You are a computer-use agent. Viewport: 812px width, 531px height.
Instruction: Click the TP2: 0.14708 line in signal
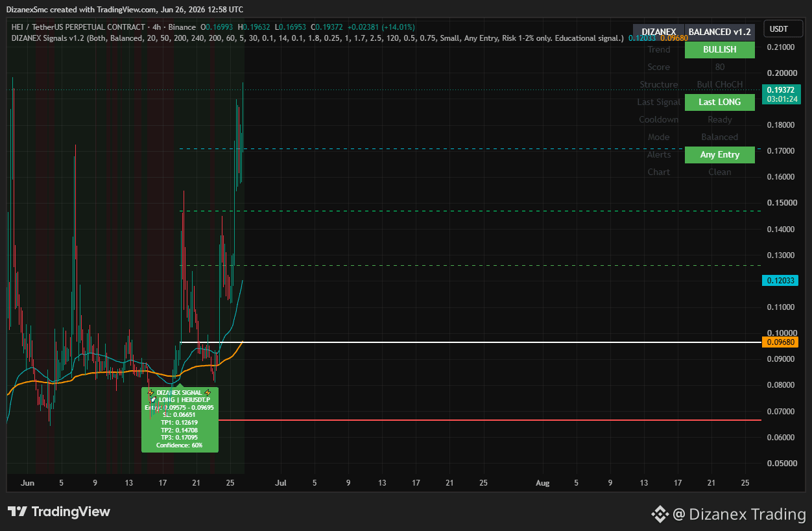pyautogui.click(x=180, y=430)
